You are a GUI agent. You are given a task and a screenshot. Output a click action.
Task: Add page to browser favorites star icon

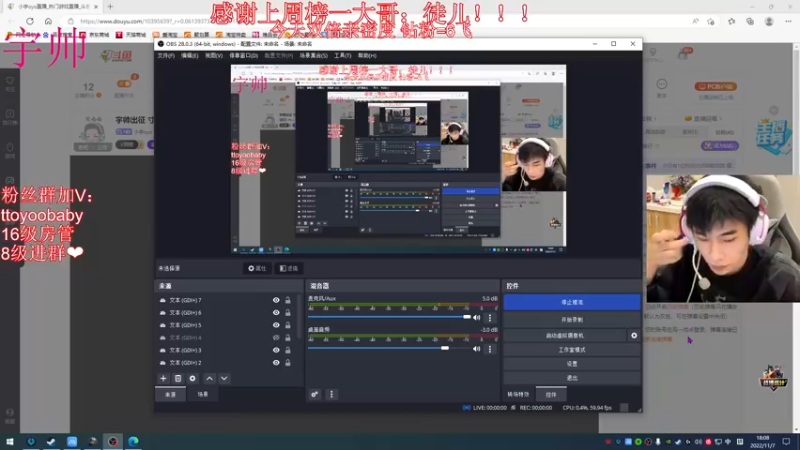coord(711,21)
